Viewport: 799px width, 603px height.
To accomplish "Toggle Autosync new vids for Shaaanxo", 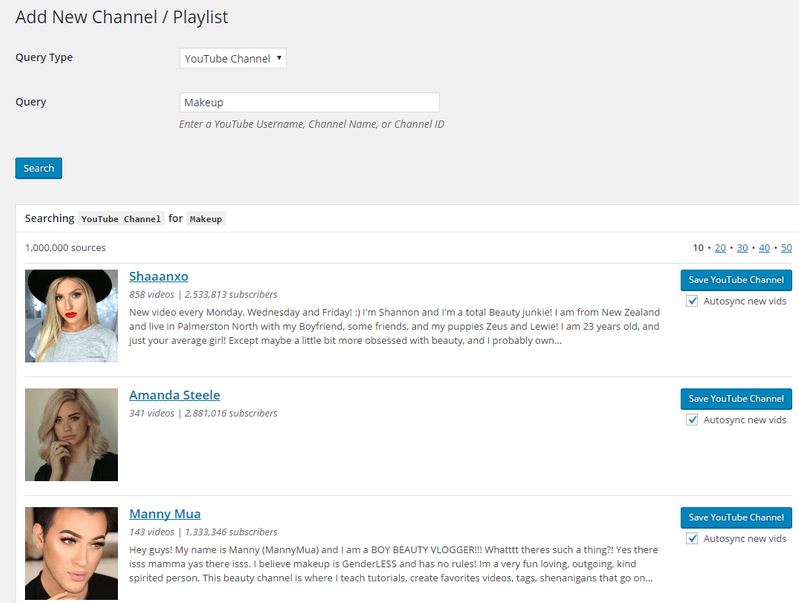I will click(x=692, y=301).
